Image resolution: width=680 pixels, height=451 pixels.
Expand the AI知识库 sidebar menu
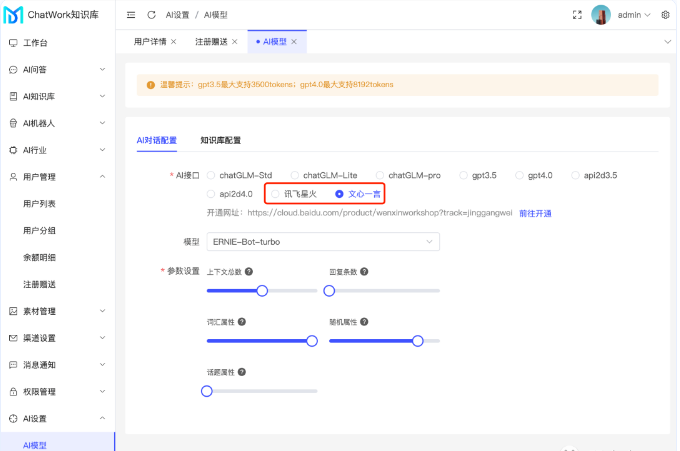pyautogui.click(x=102, y=96)
